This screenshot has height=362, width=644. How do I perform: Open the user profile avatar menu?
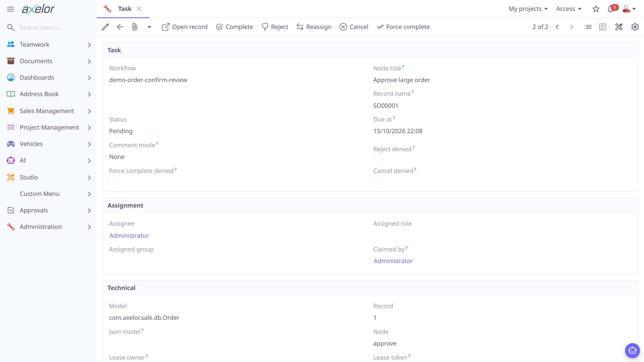coord(629,9)
